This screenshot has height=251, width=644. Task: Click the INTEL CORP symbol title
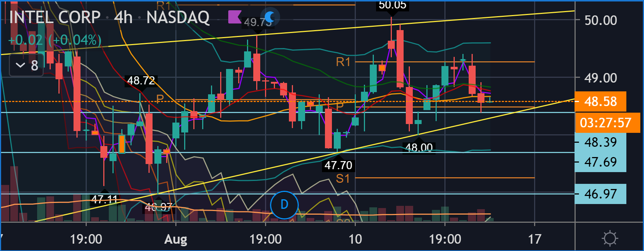55,17
